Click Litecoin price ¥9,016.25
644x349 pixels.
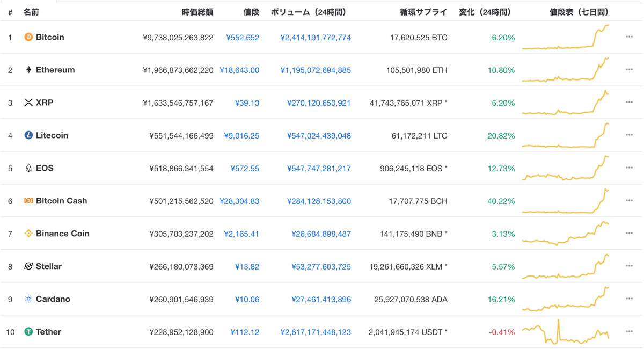[x=241, y=136]
